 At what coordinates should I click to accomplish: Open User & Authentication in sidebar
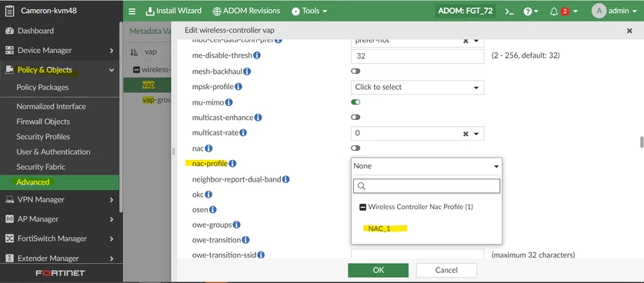coord(53,152)
